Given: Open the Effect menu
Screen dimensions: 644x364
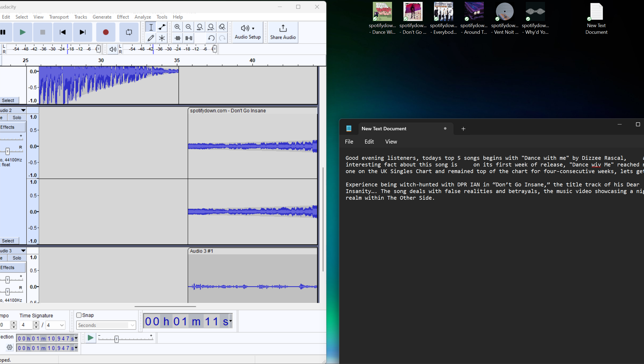Looking at the screenshot, I should click(123, 17).
